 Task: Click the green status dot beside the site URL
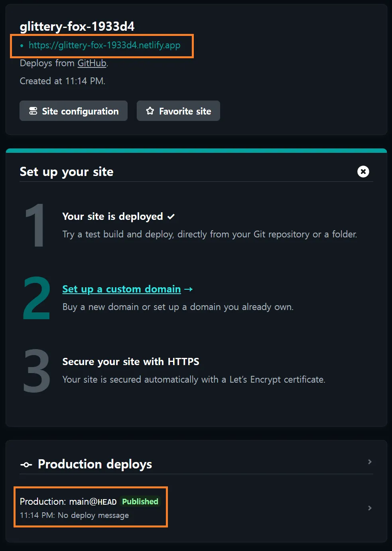point(22,46)
